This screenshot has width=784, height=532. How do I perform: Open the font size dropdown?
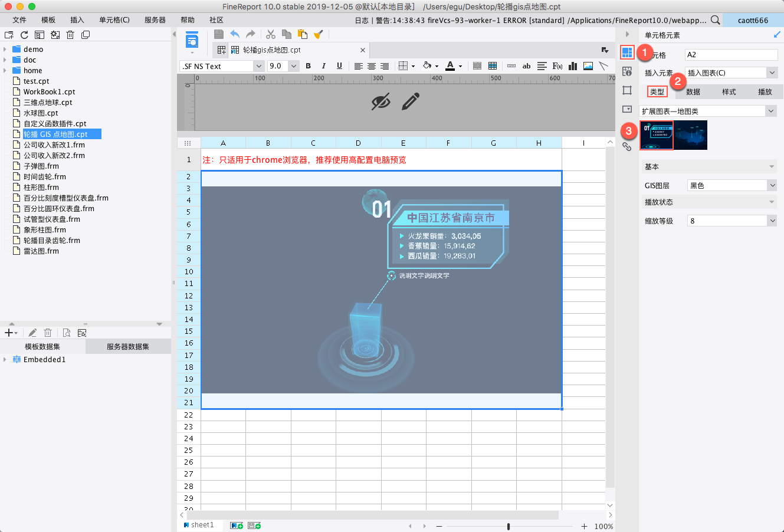pyautogui.click(x=294, y=66)
